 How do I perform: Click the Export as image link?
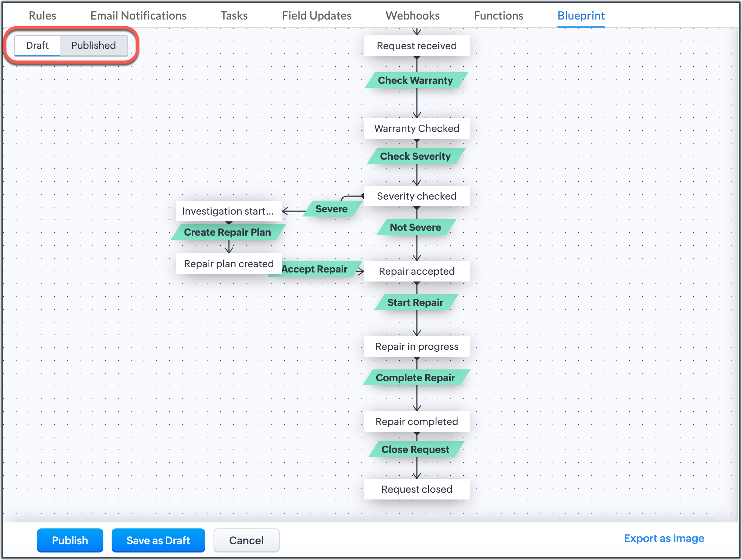[664, 538]
